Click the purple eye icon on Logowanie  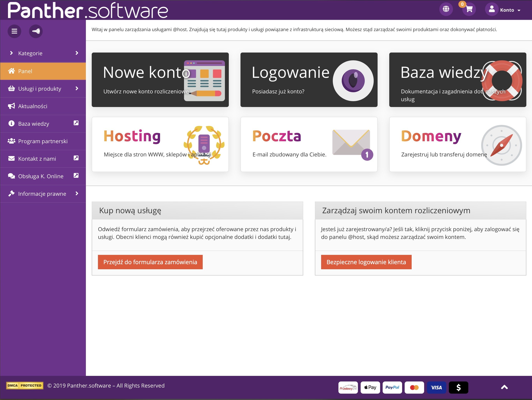[353, 81]
